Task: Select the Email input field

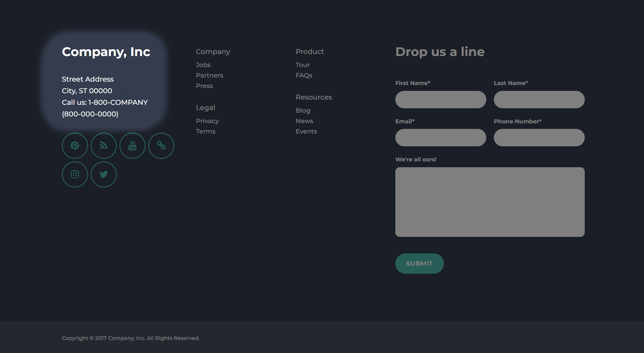Action: coord(440,138)
